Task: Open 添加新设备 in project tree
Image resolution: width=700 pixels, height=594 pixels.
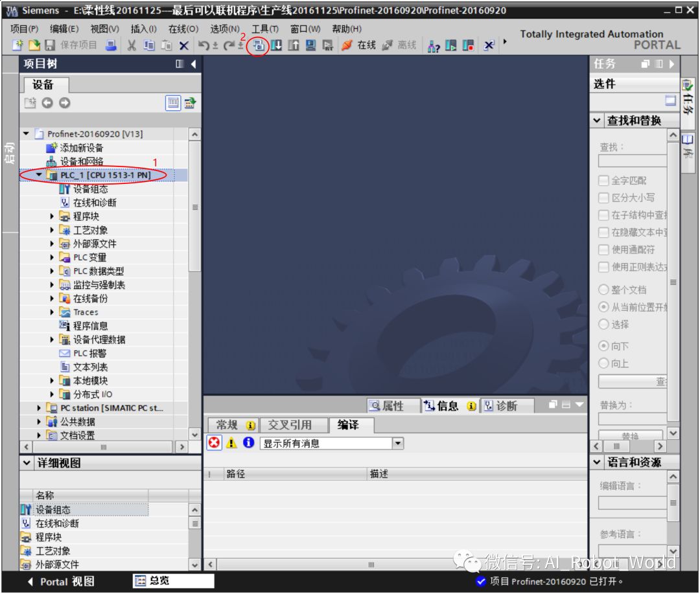Action: [81, 148]
